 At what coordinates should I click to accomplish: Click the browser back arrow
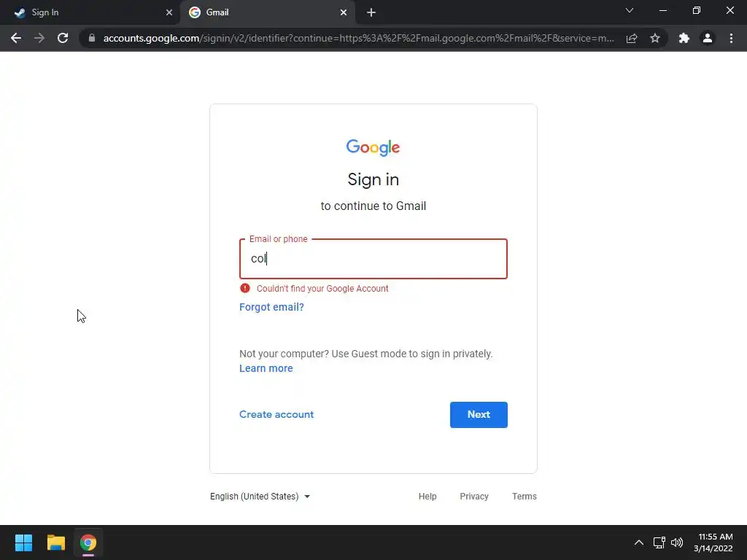point(16,38)
